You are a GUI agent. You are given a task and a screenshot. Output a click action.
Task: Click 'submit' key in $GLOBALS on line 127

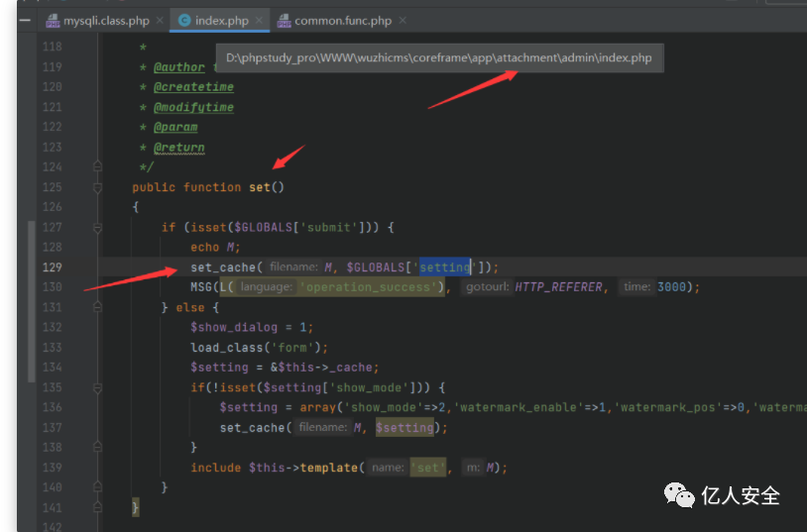(329, 228)
